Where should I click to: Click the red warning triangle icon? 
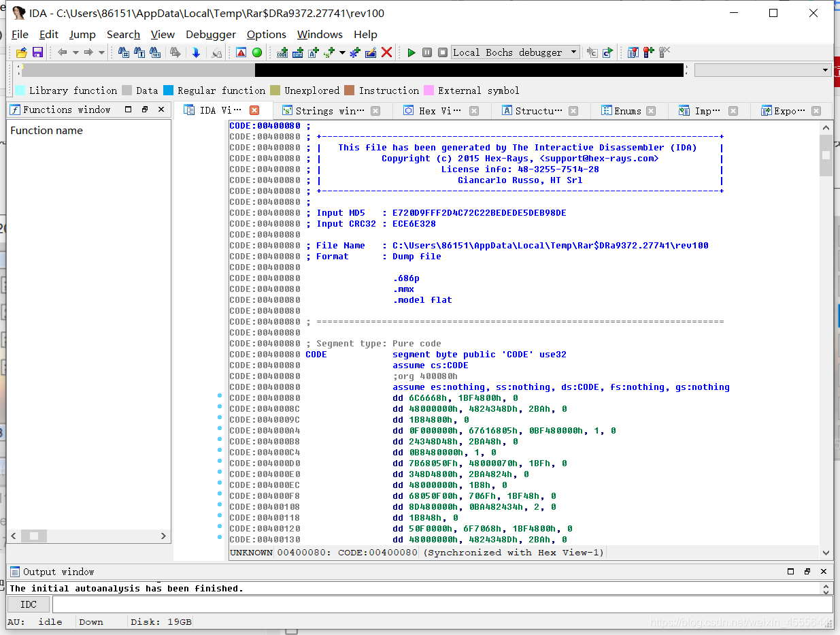[x=241, y=52]
